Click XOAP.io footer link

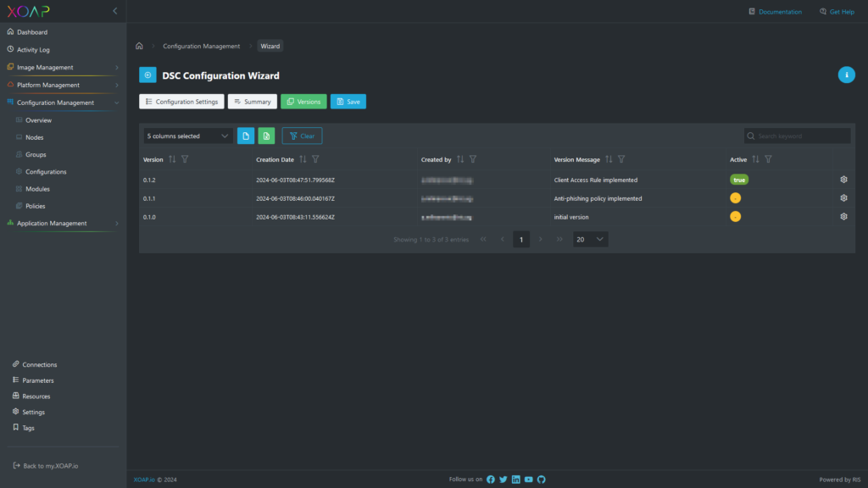(144, 480)
